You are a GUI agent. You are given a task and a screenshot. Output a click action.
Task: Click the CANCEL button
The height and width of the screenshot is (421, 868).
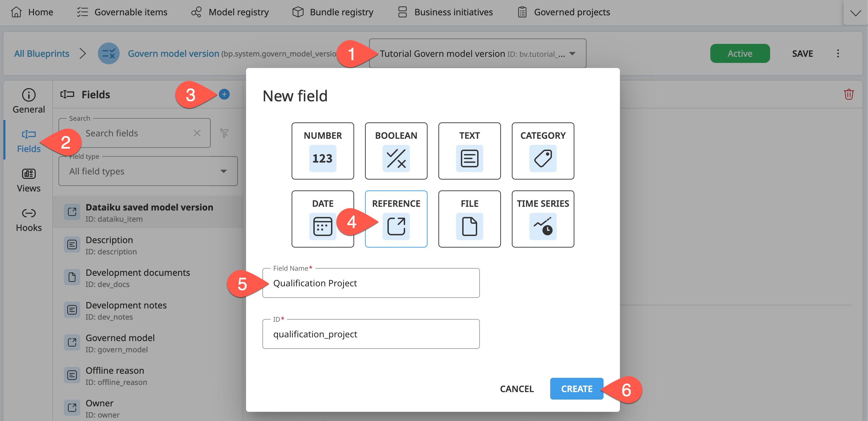[517, 389]
